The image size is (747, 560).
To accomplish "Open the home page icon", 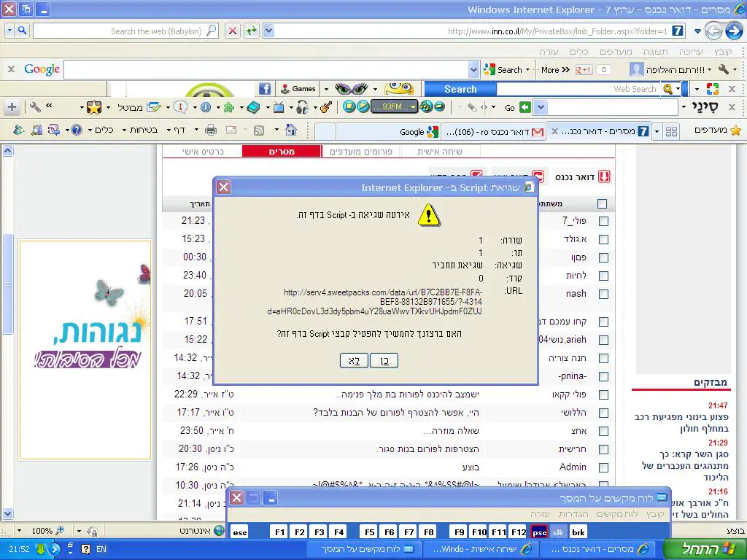I will tap(290, 130).
